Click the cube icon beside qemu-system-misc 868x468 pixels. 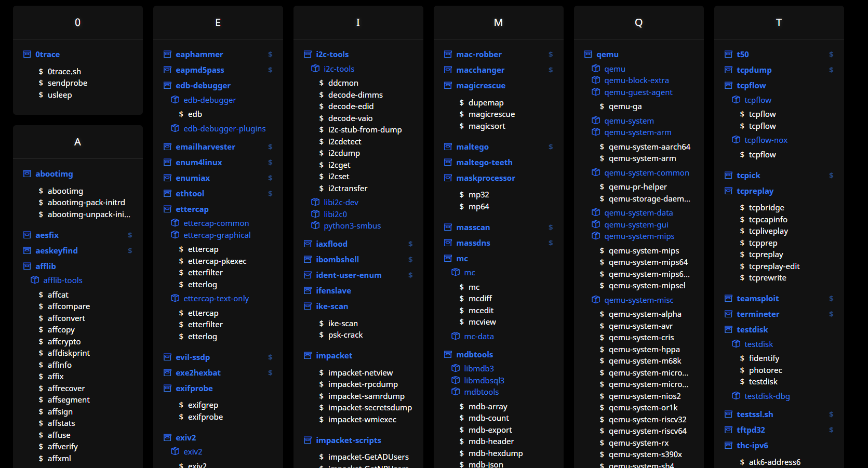596,300
